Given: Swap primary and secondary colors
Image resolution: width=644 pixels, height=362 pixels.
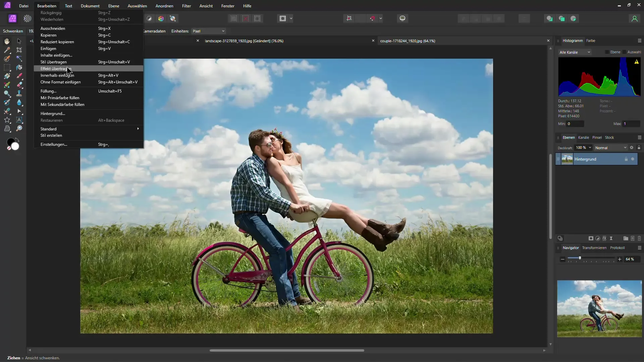Looking at the screenshot, I should [17, 139].
